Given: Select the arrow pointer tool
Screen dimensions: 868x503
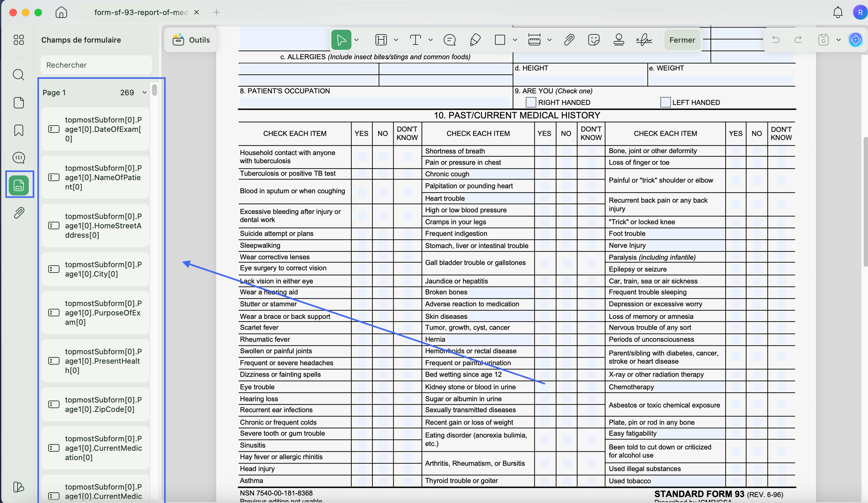Looking at the screenshot, I should 341,40.
